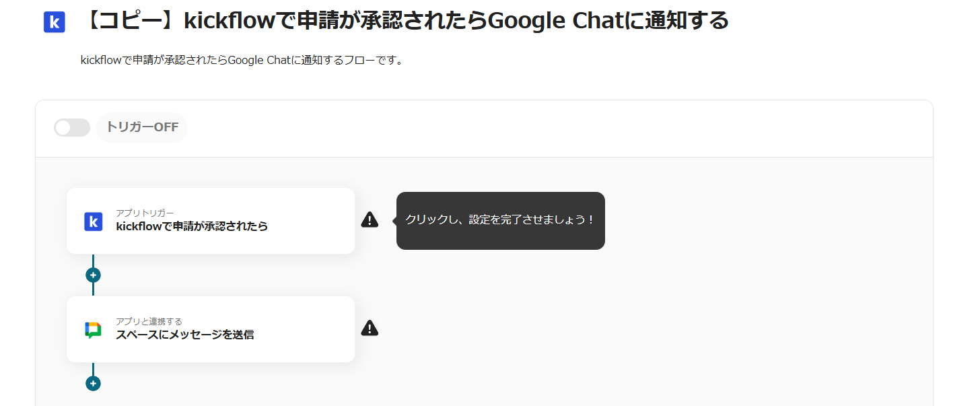Open the スペースにメッセージを送信 step
The height and width of the screenshot is (406, 980).
pos(185,335)
